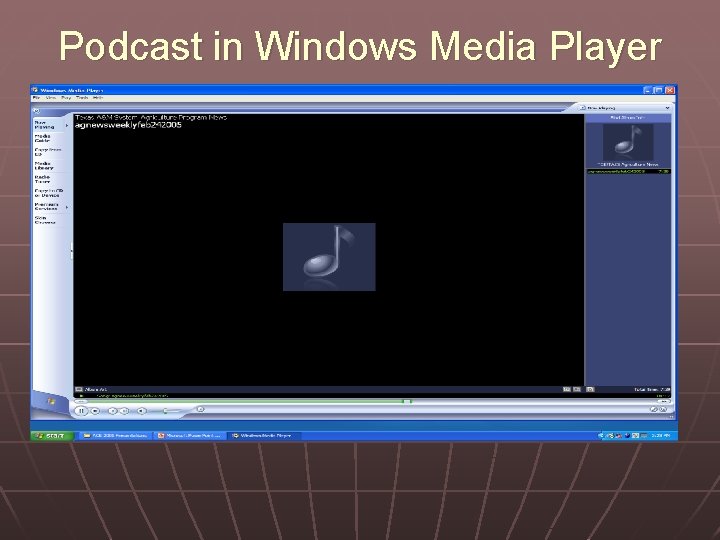The image size is (720, 540).
Task: Click the second view icon below visualization
Action: [577, 389]
